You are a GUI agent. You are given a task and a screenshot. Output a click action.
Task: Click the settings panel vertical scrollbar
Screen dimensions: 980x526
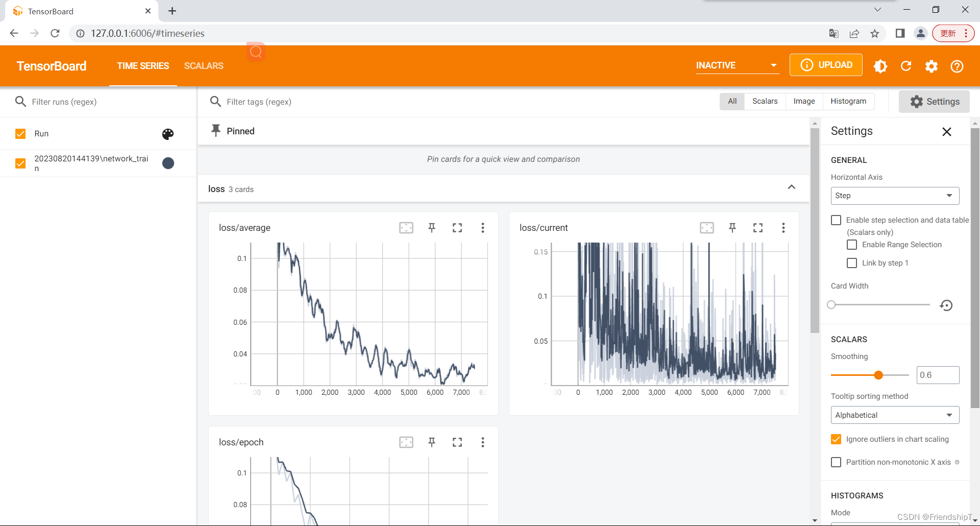click(975, 268)
